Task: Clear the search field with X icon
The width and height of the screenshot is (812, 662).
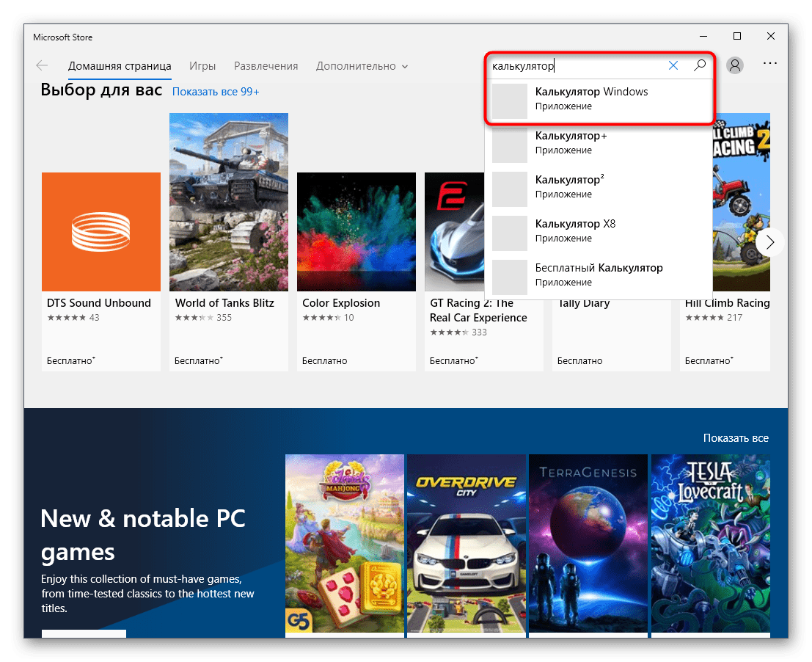Action: click(673, 65)
